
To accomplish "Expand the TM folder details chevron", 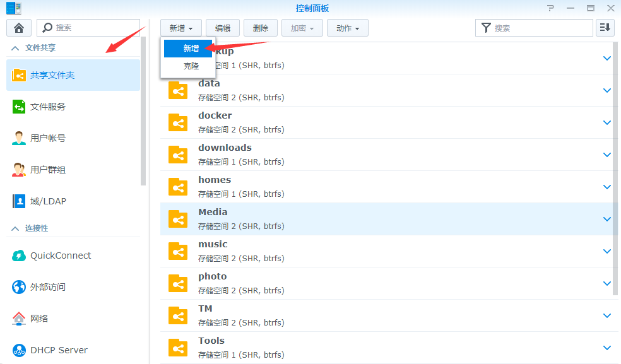I will 606,315.
